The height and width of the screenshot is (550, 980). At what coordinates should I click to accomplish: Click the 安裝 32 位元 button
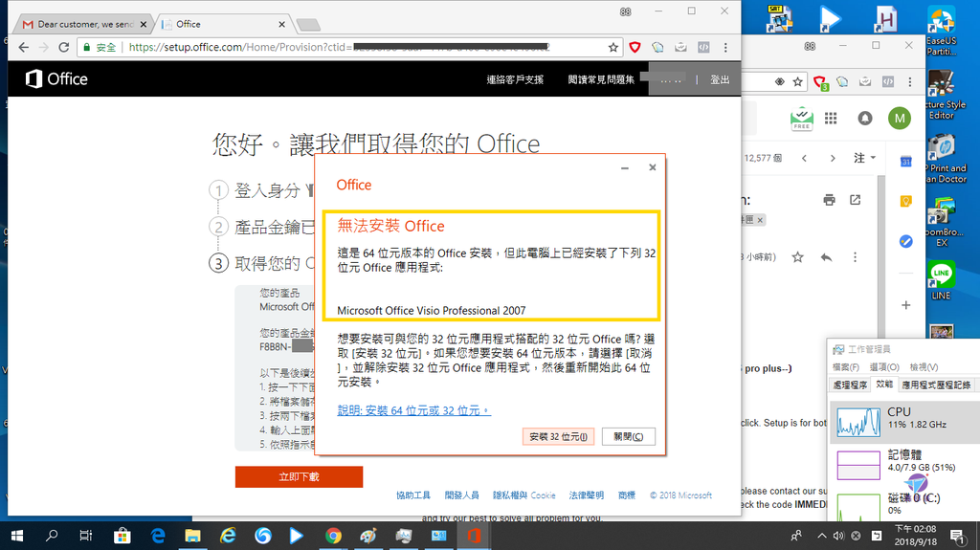(x=558, y=436)
